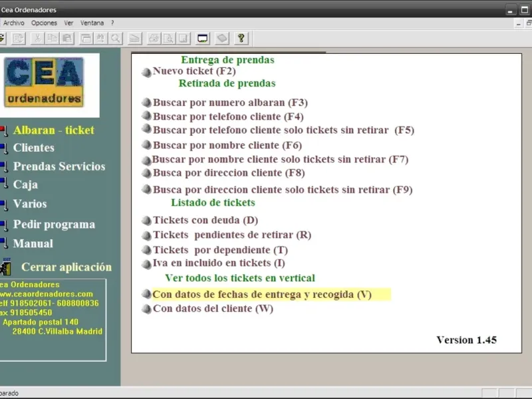Select Buscar por numero albaran (F3)
Screen dimensions: 532x399
(x=230, y=102)
